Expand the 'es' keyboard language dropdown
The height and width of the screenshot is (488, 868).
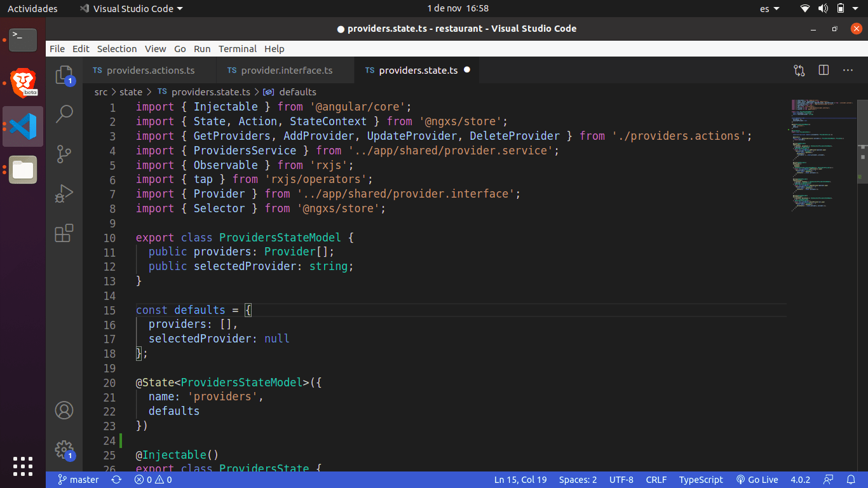[x=770, y=9]
